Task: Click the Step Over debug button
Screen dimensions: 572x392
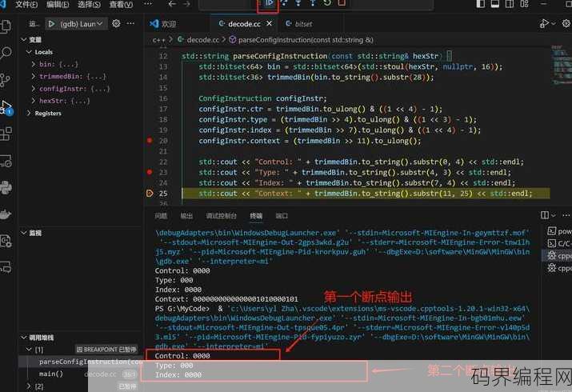Action: tap(284, 3)
